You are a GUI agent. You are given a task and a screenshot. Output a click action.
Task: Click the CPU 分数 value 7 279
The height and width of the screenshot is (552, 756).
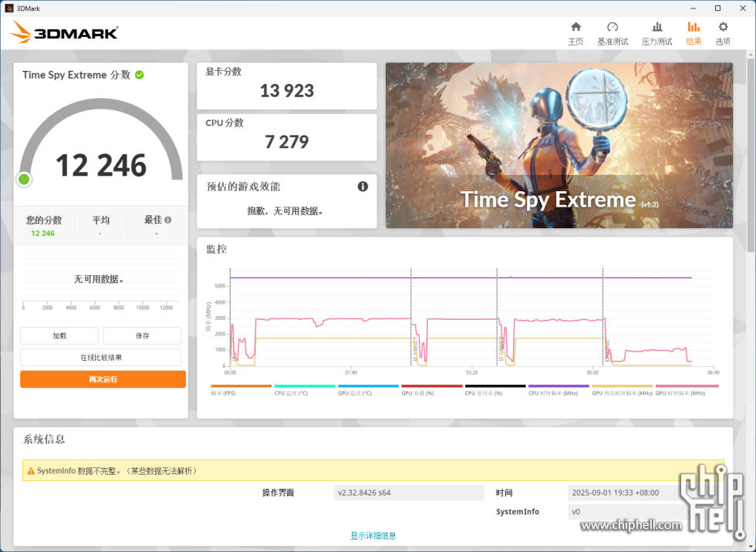point(287,142)
